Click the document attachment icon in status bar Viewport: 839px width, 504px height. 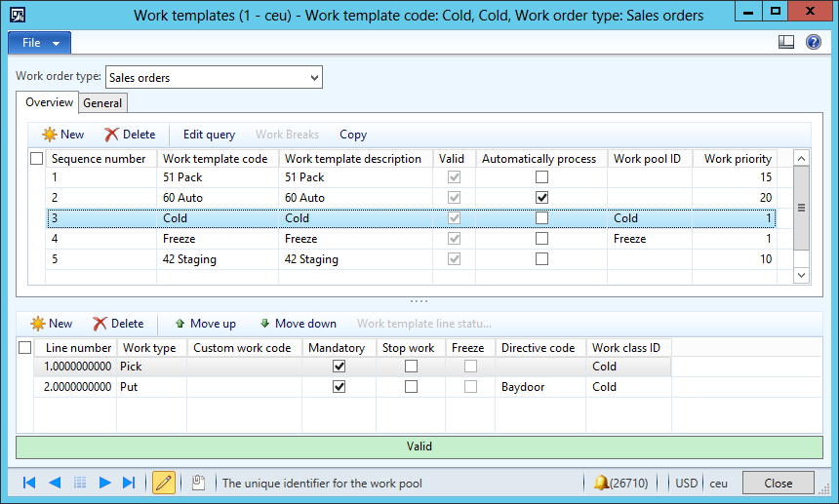click(198, 483)
